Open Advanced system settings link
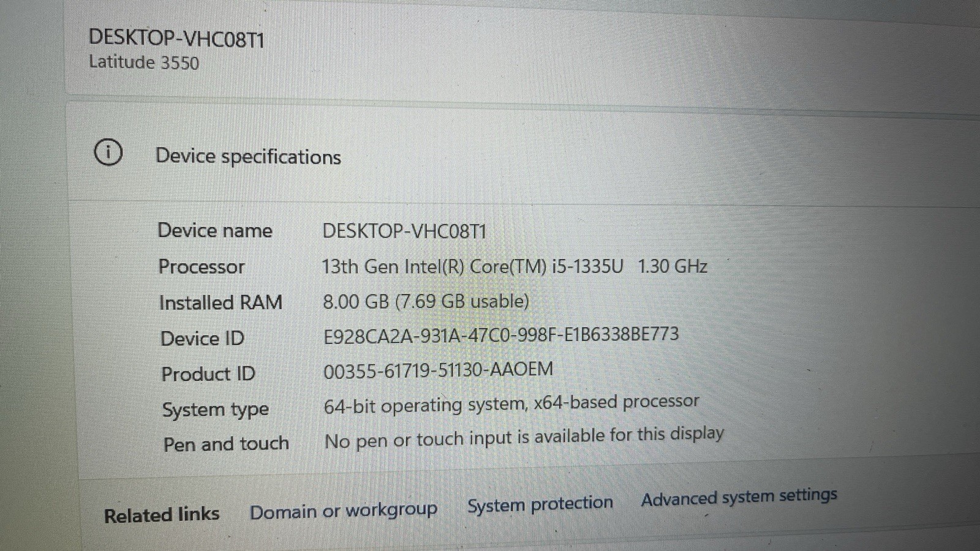The width and height of the screenshot is (980, 551). point(739,497)
